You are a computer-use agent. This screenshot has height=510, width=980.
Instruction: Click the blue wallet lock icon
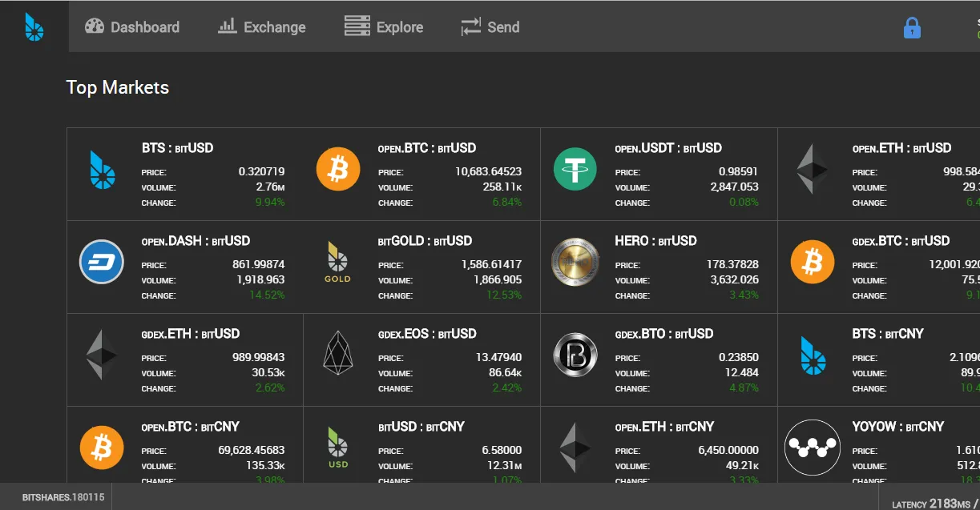[912, 28]
